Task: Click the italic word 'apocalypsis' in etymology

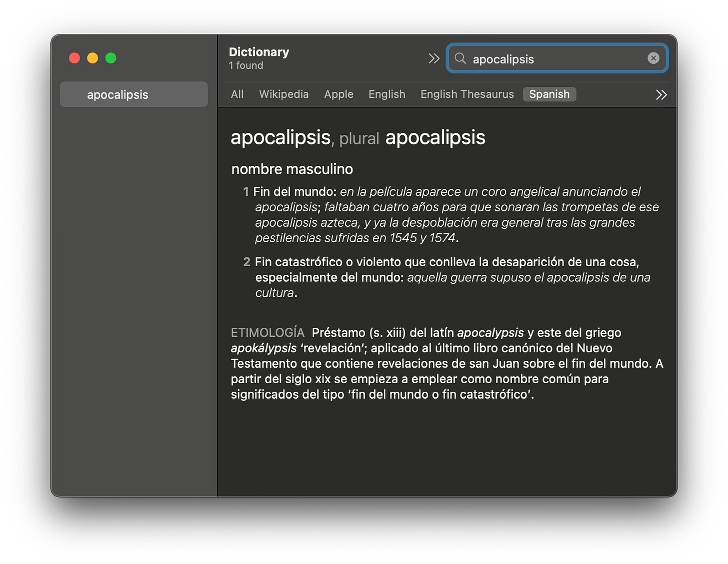Action: pyautogui.click(x=490, y=333)
